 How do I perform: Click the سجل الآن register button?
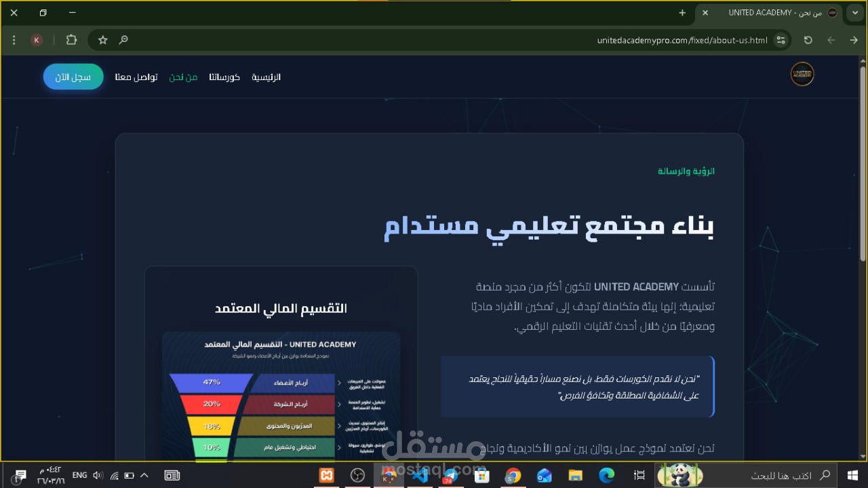(x=73, y=77)
